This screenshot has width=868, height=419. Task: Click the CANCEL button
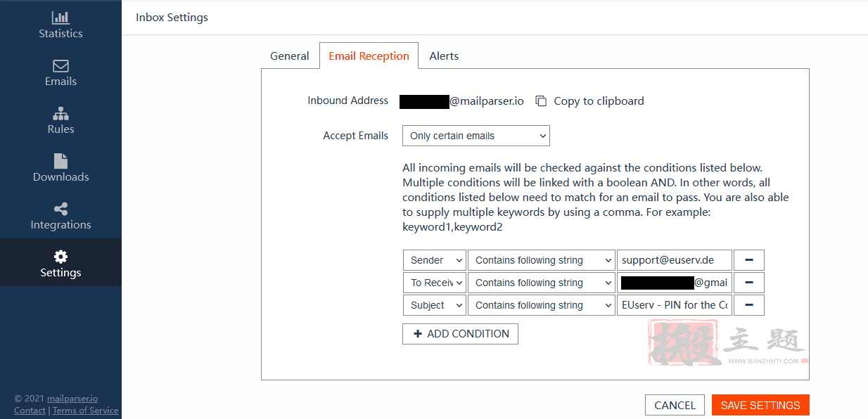click(675, 405)
